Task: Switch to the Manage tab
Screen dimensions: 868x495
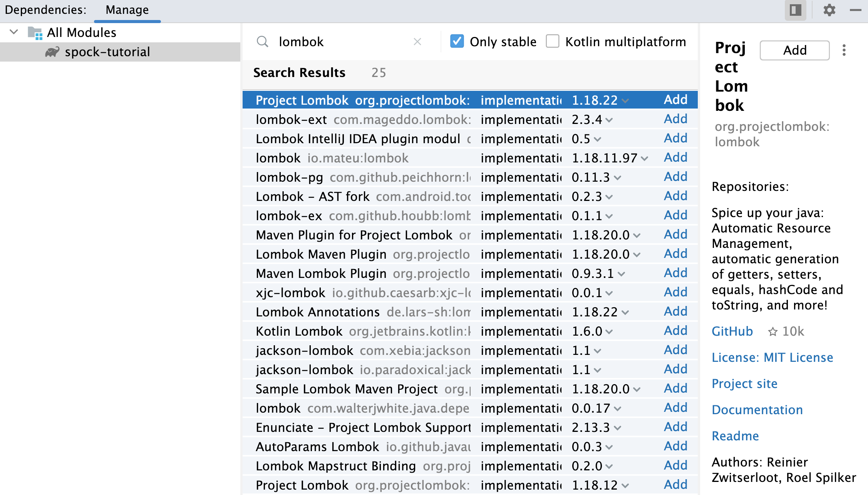Action: coord(127,10)
